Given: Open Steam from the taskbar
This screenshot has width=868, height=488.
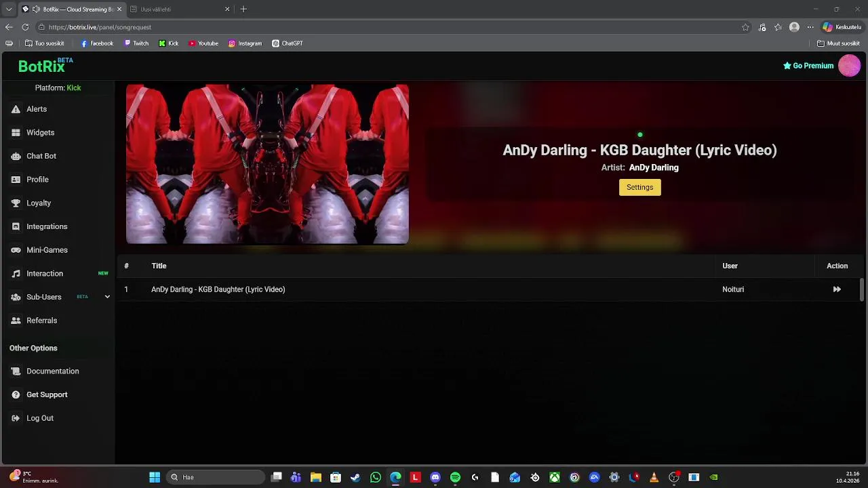Looking at the screenshot, I should pyautogui.click(x=355, y=477).
